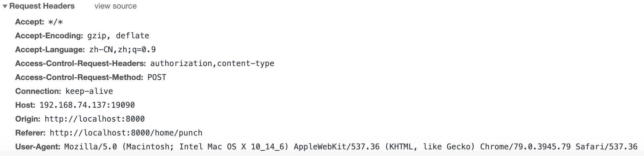Click the view source link
The image size is (644, 156).
click(x=115, y=6)
